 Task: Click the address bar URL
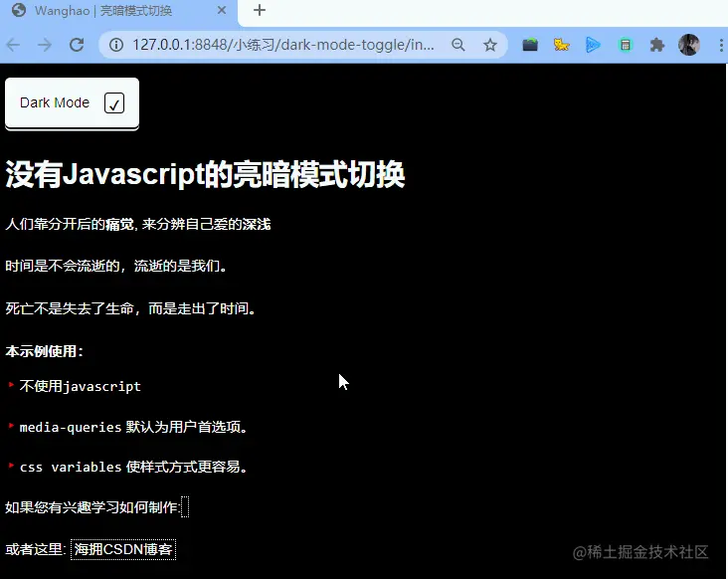pos(283,45)
